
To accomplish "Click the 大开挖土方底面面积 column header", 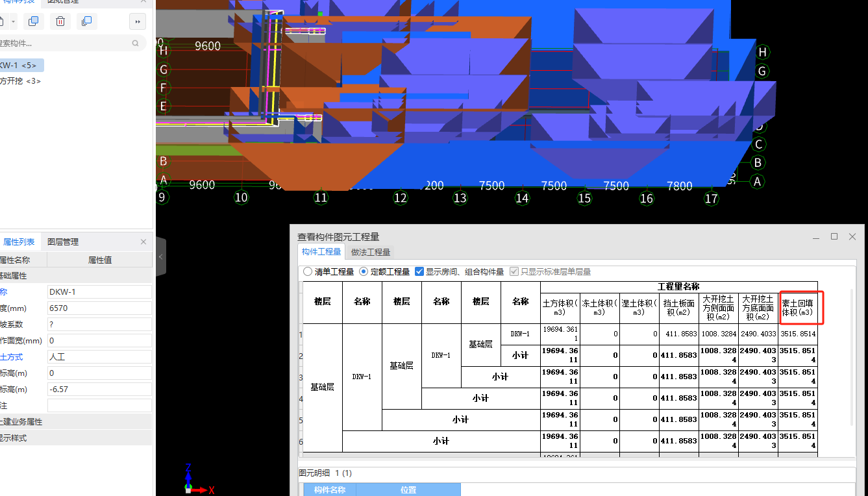I will (x=758, y=308).
